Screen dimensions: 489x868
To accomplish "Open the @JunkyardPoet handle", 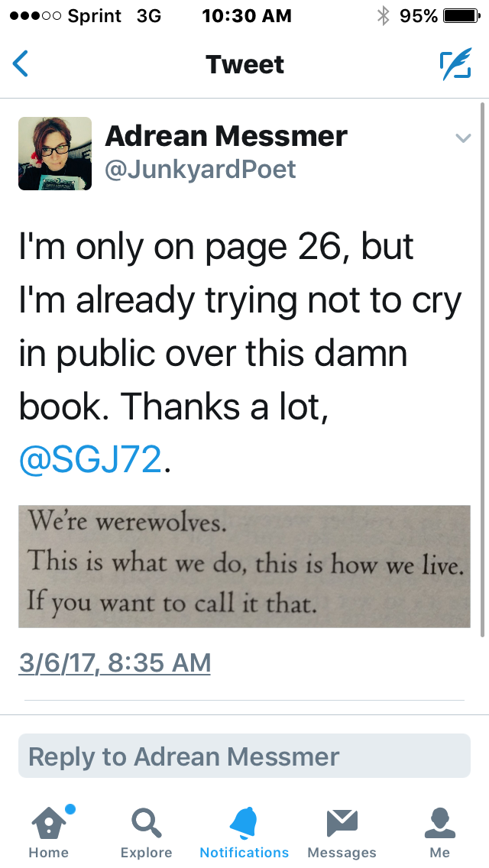I will [199, 169].
